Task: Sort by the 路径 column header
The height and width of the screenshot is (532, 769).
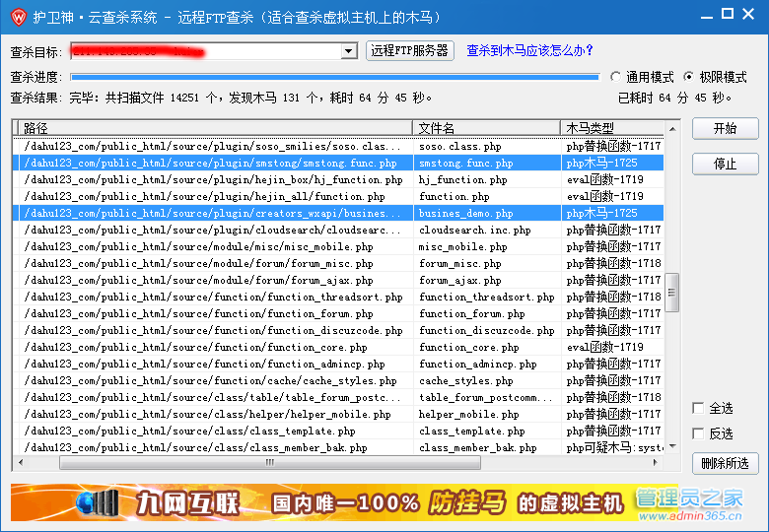Action: pyautogui.click(x=215, y=128)
